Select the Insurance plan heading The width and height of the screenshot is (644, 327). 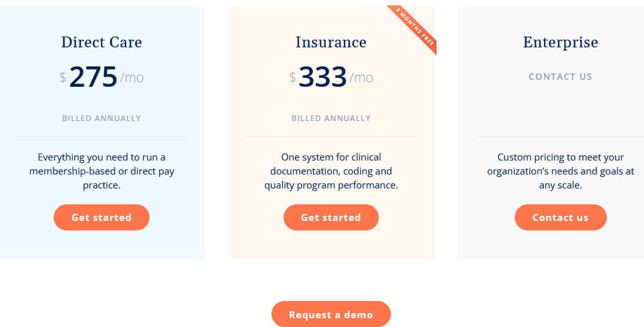(x=331, y=42)
